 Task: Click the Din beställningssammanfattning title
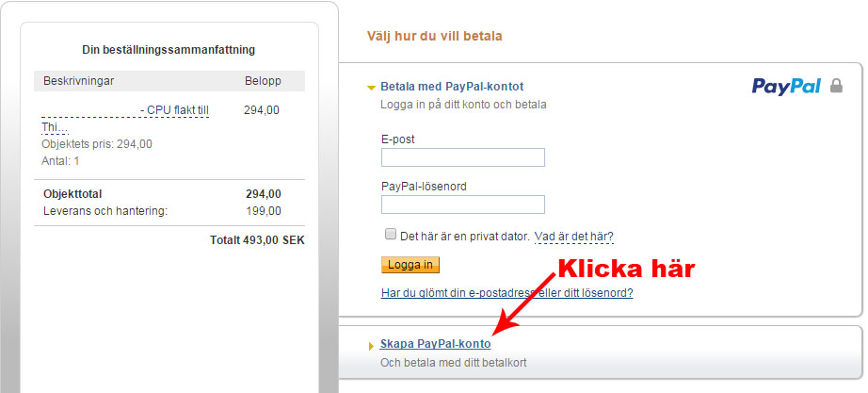(169, 50)
